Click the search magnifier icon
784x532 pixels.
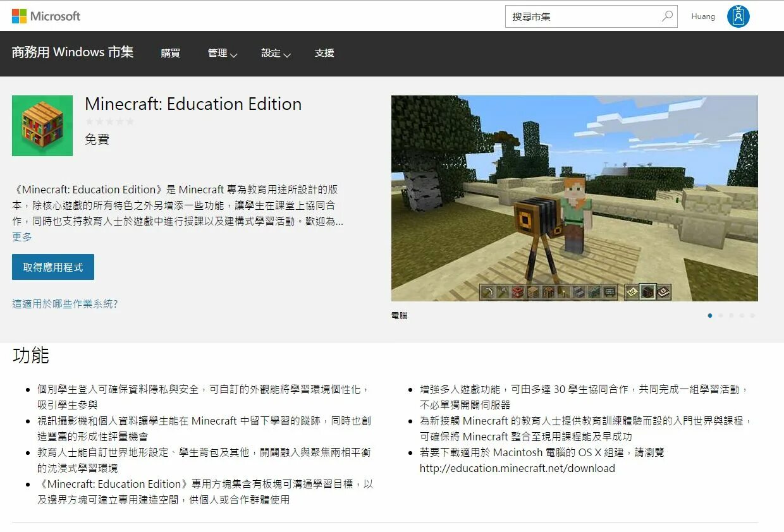tap(667, 16)
